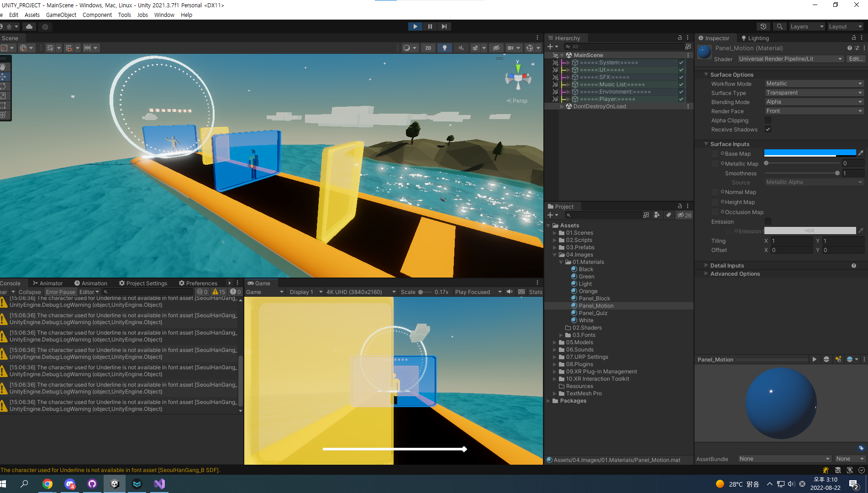Toggle scene lighting bulb icon

445,48
